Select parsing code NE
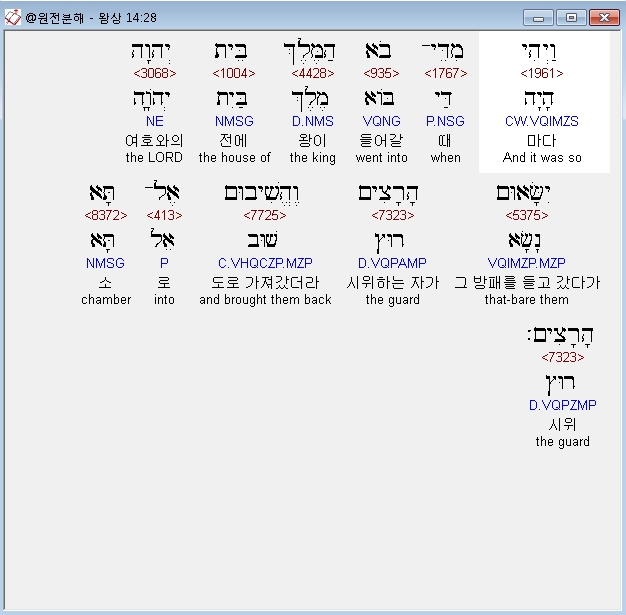The width and height of the screenshot is (626, 615). tap(155, 121)
